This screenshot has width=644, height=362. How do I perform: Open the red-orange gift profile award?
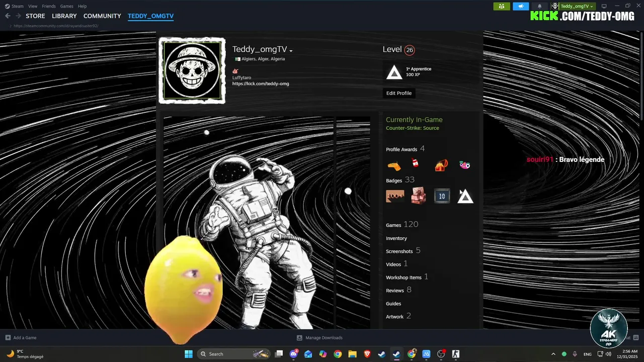pyautogui.click(x=441, y=165)
